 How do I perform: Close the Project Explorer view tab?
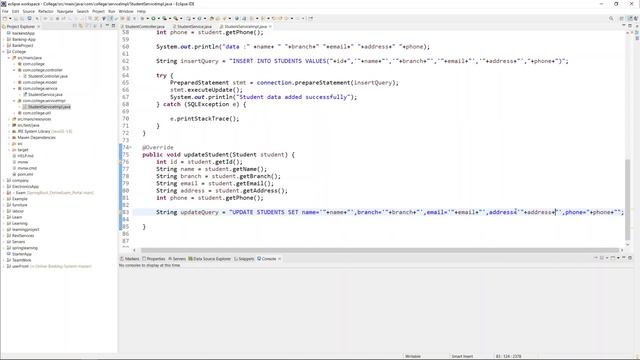pos(39,27)
